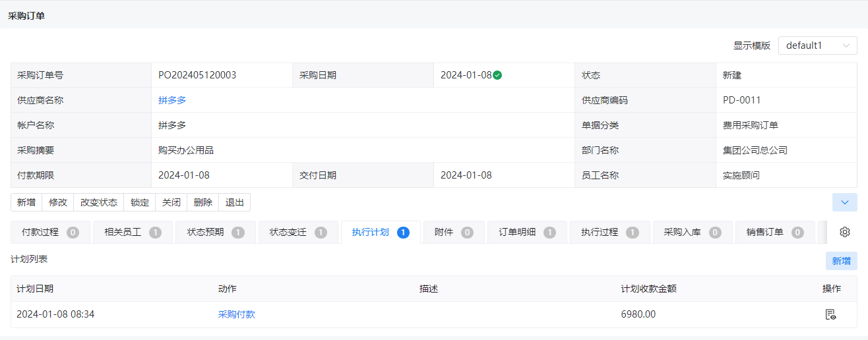Open the default1 display template dropdown

click(818, 45)
